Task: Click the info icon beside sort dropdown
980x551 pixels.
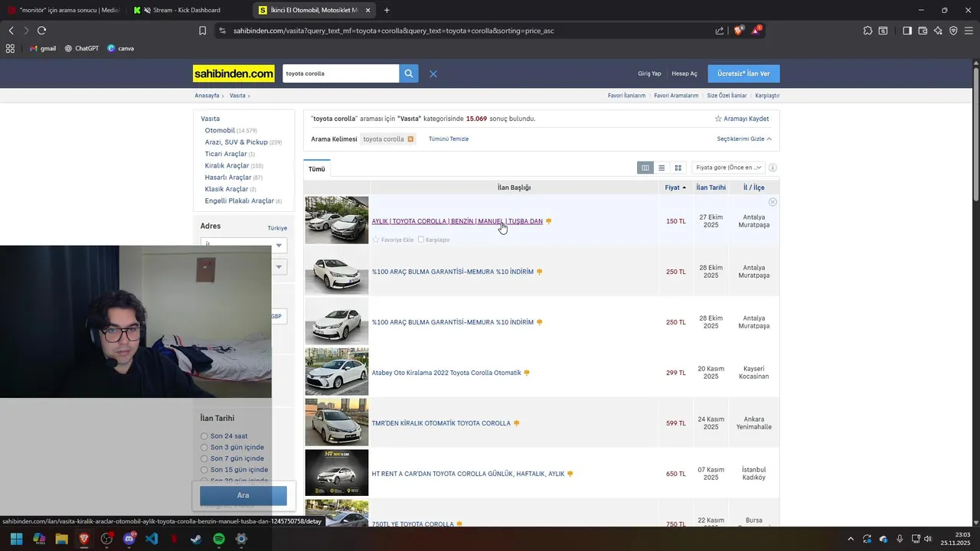Action: click(x=773, y=168)
